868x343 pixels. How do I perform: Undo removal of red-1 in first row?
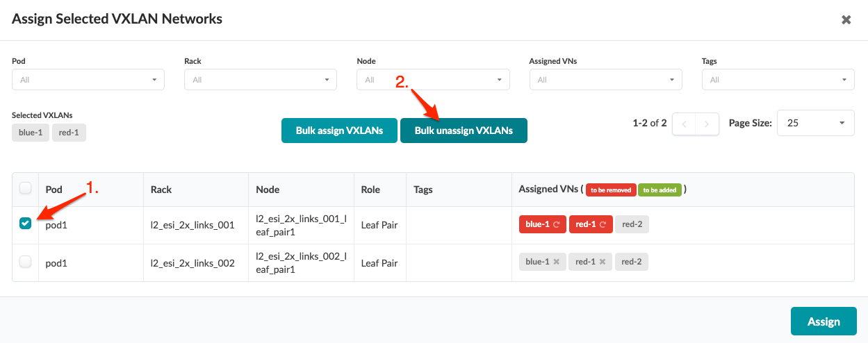tap(603, 224)
